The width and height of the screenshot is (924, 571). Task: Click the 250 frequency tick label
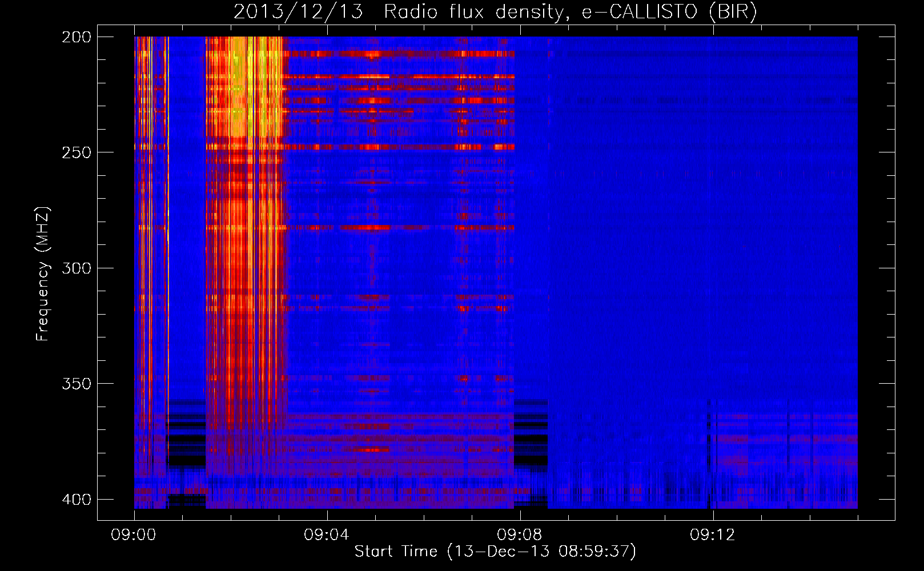coord(77,152)
